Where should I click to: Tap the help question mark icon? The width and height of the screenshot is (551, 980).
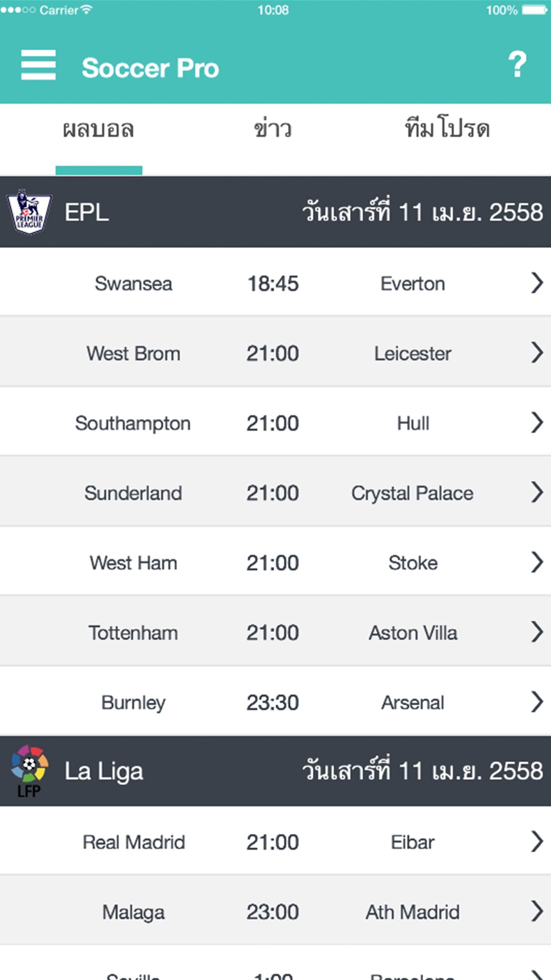pos(517,65)
